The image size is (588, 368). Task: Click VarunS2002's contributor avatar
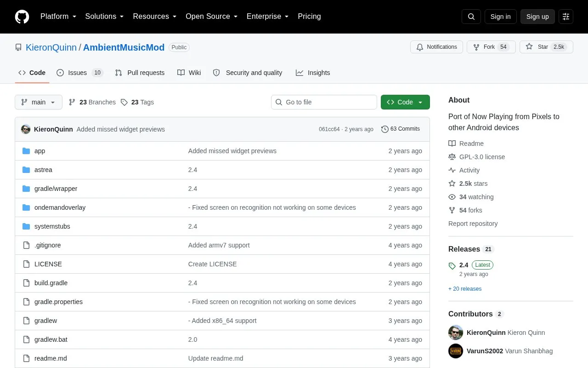pyautogui.click(x=456, y=351)
